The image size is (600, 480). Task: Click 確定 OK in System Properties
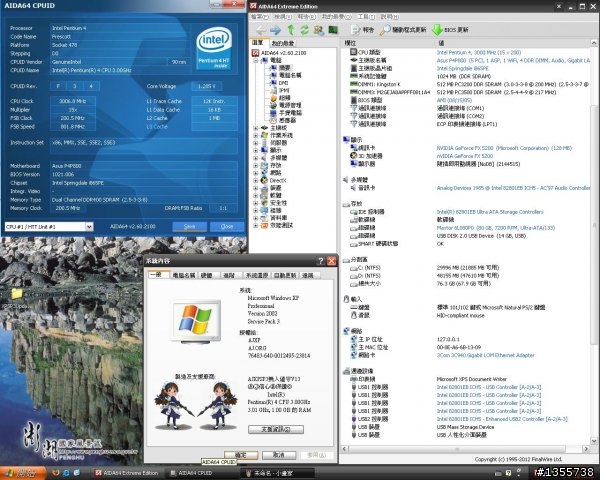[241, 455]
